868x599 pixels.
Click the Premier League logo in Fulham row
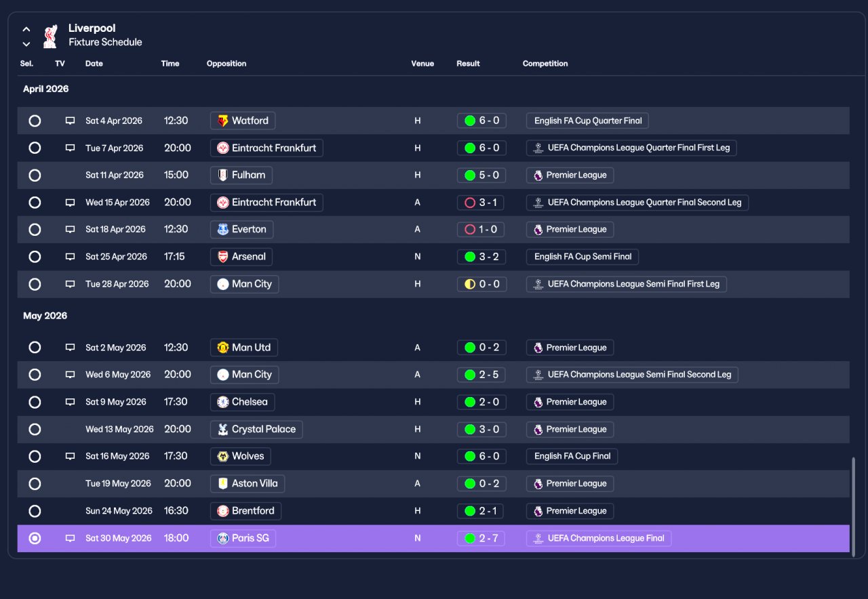[x=538, y=175]
